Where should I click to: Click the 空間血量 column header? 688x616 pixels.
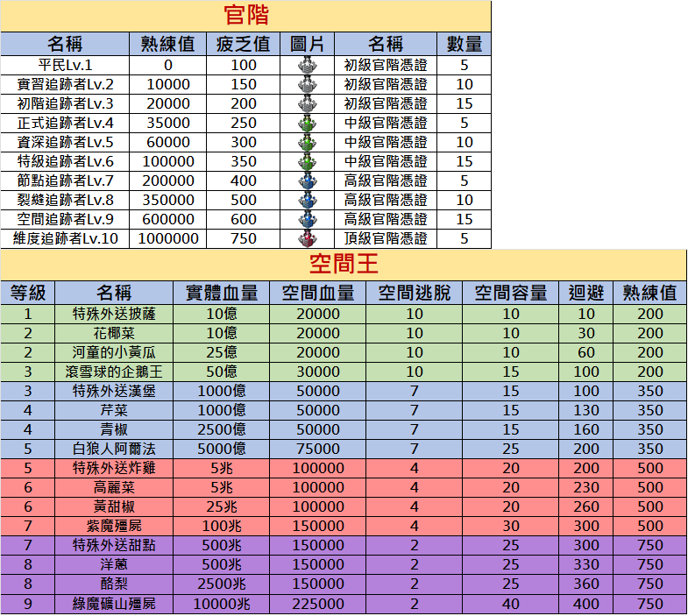click(x=318, y=293)
